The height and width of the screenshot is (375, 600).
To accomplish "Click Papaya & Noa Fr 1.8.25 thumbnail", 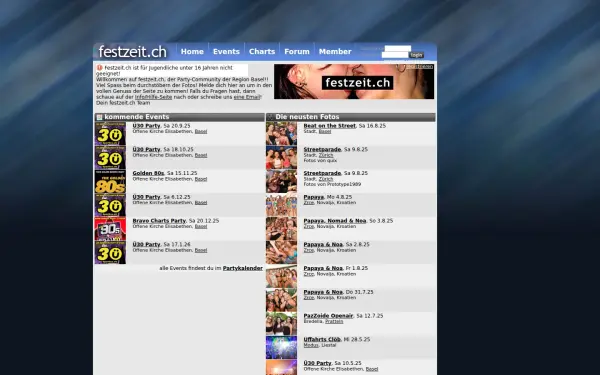I will pos(281,276).
